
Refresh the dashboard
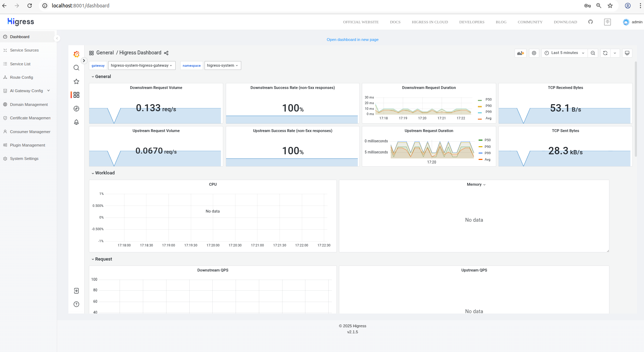click(x=605, y=53)
